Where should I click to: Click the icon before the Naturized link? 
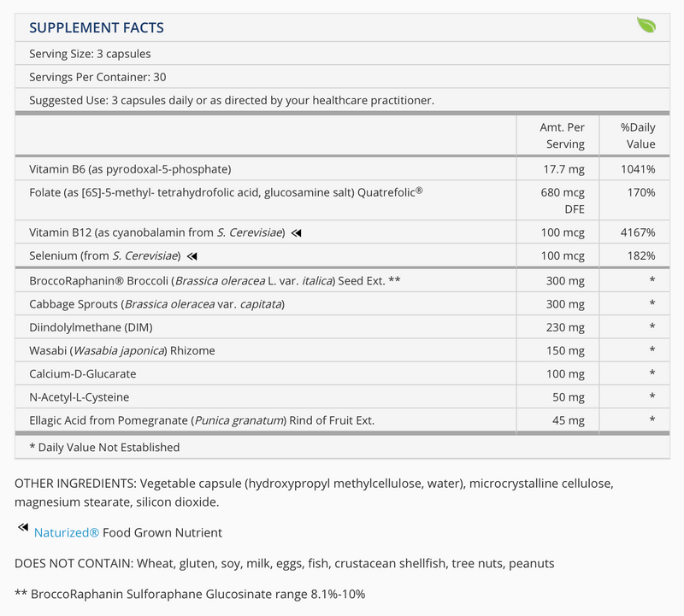click(x=23, y=531)
